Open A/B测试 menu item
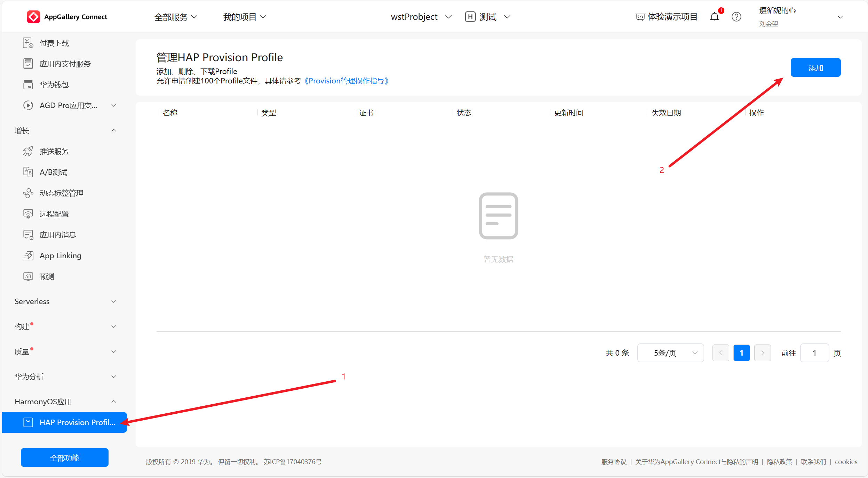The width and height of the screenshot is (868, 478). 53,172
